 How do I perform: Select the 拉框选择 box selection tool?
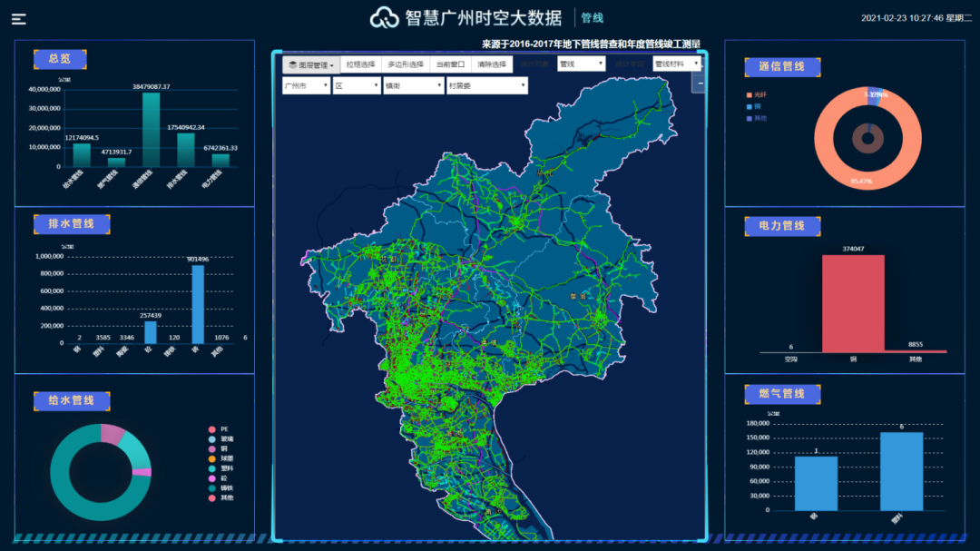360,64
